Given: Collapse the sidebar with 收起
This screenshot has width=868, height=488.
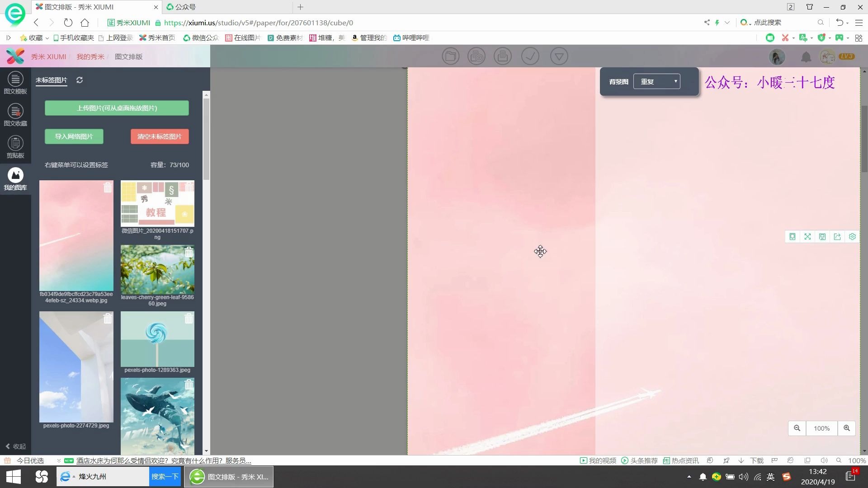Looking at the screenshot, I should click(15, 446).
